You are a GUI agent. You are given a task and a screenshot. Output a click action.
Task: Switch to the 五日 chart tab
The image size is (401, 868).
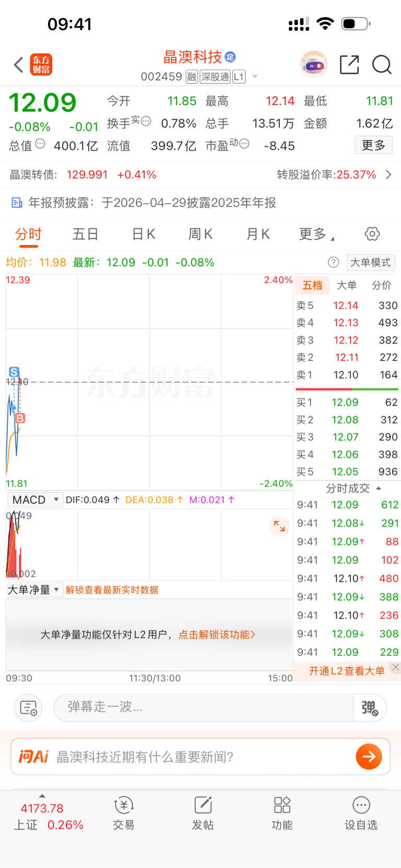tap(86, 234)
